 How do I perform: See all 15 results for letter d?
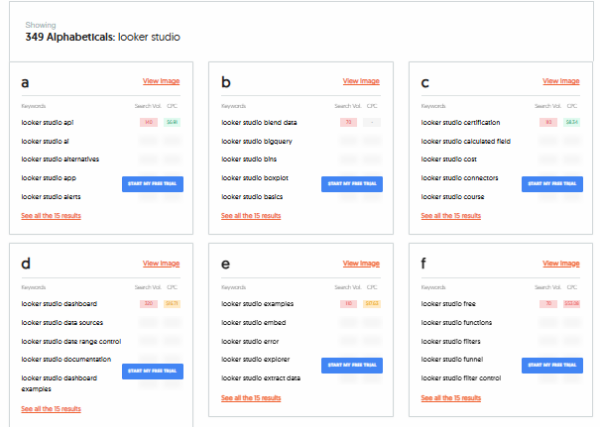pyautogui.click(x=51, y=409)
